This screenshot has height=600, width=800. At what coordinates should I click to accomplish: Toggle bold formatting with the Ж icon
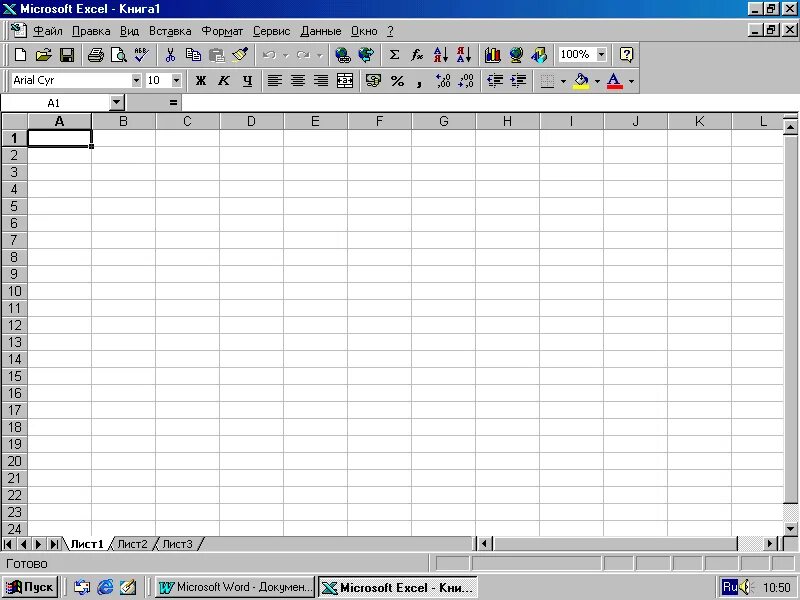click(200, 81)
